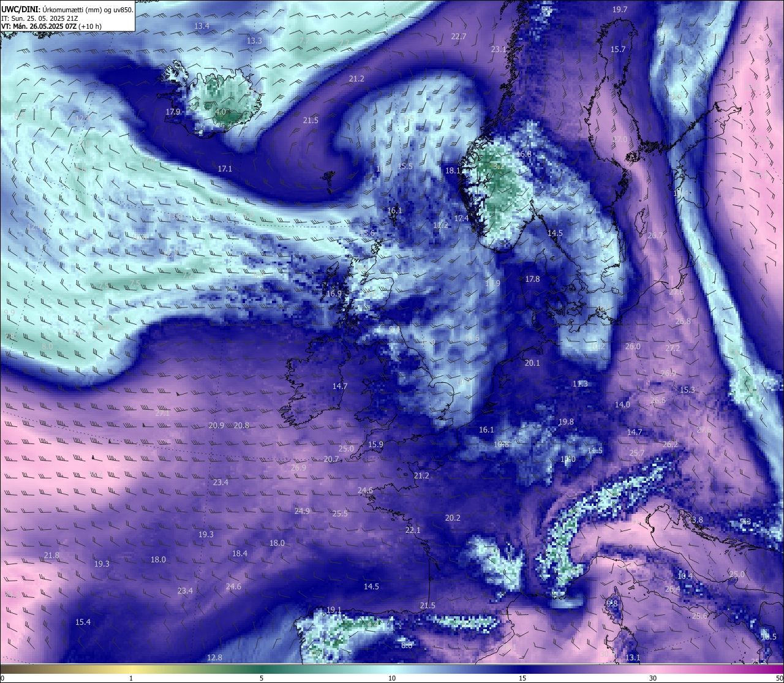
Task: Click the 15.9 value near Cornwall
Action: pyautogui.click(x=375, y=445)
